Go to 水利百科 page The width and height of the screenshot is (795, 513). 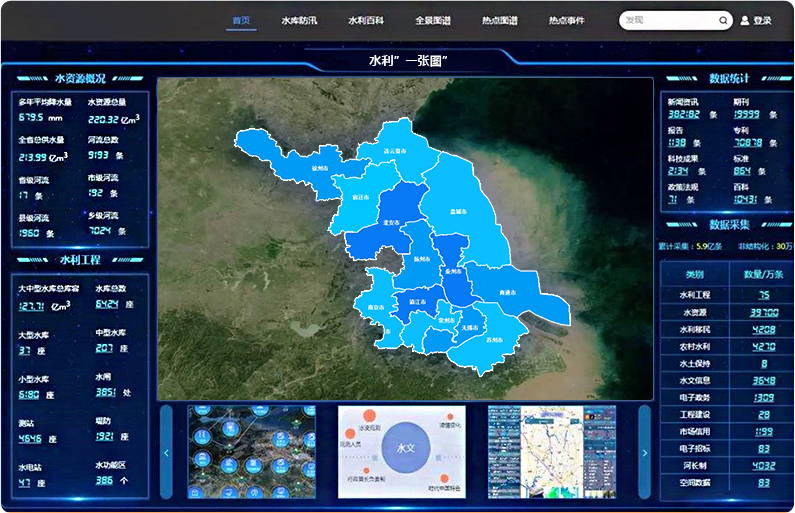(x=365, y=20)
